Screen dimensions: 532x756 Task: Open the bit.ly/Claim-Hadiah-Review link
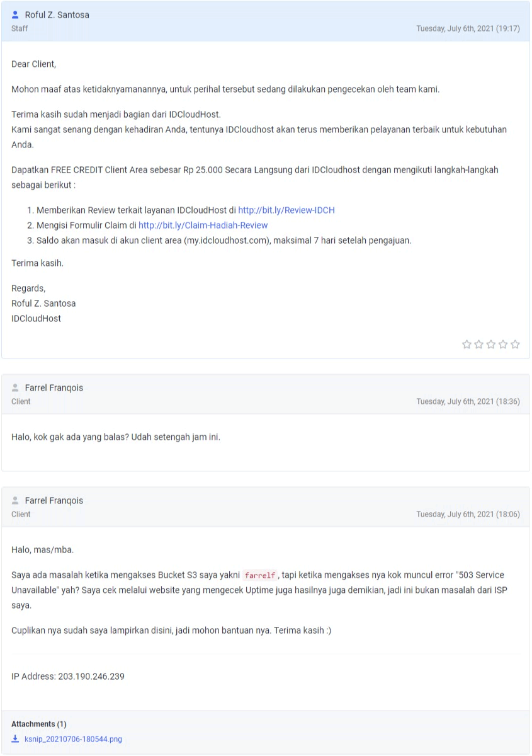[x=203, y=225]
